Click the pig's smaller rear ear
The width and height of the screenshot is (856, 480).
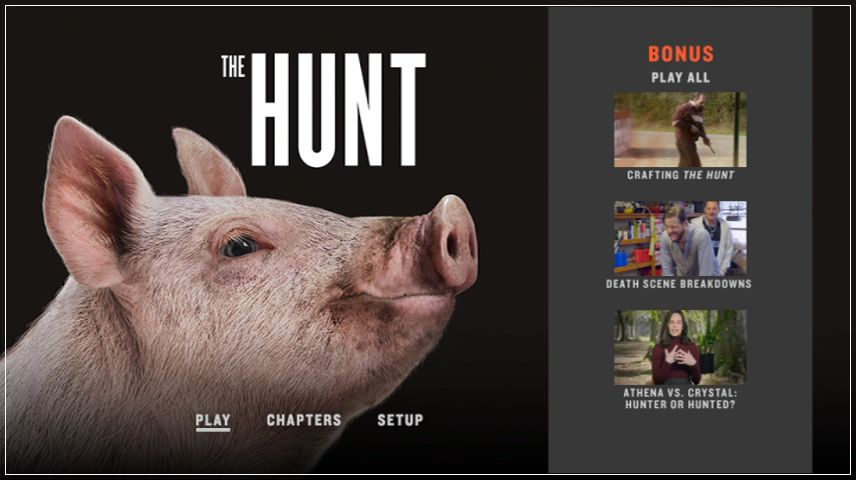[x=207, y=163]
